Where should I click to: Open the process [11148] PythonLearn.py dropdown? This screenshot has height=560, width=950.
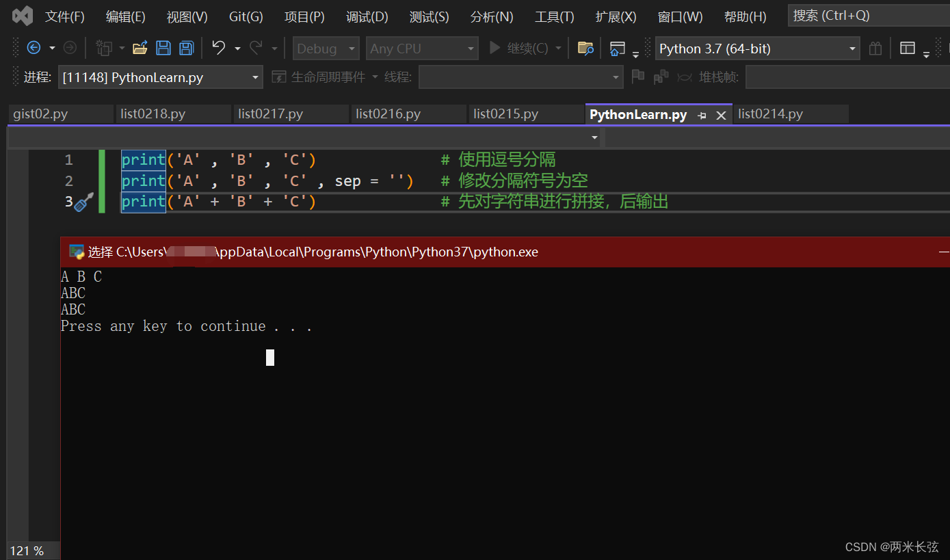[x=161, y=77]
